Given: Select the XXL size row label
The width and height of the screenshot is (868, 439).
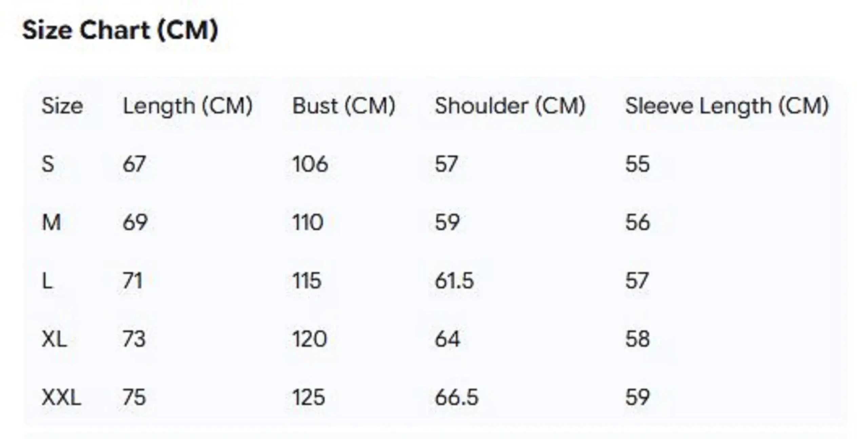Looking at the screenshot, I should [x=61, y=397].
